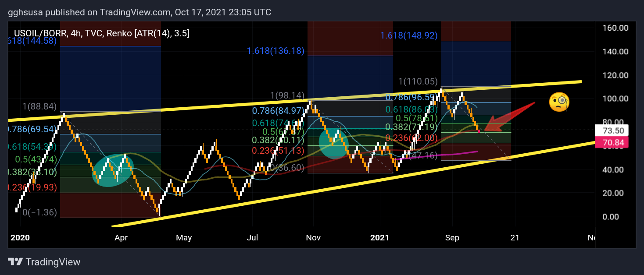The image size is (644, 275).
Task: Select the Fibonacci label 0.786(96.59)
Action: pyautogui.click(x=411, y=97)
